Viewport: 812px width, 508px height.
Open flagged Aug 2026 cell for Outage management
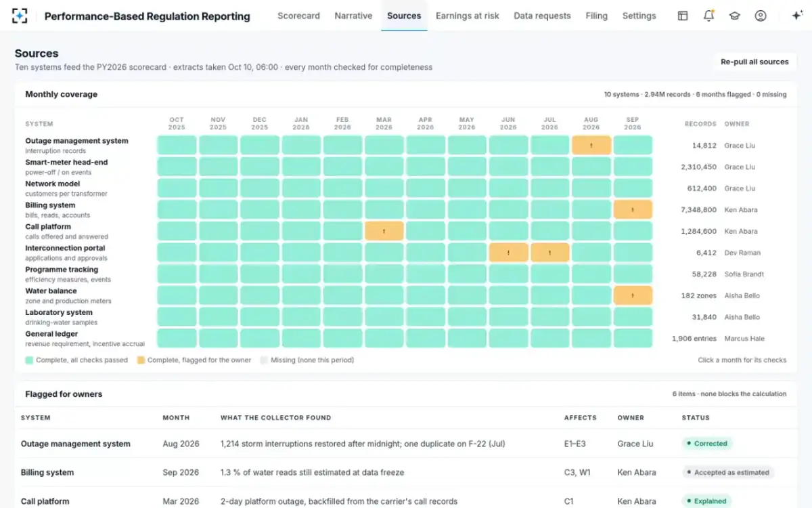point(591,145)
